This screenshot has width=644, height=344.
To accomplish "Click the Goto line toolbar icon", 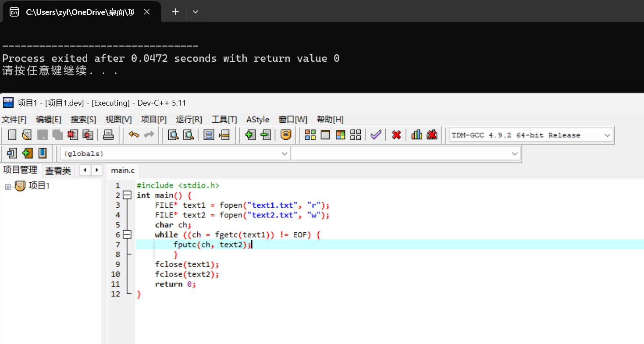I will pyautogui.click(x=224, y=135).
